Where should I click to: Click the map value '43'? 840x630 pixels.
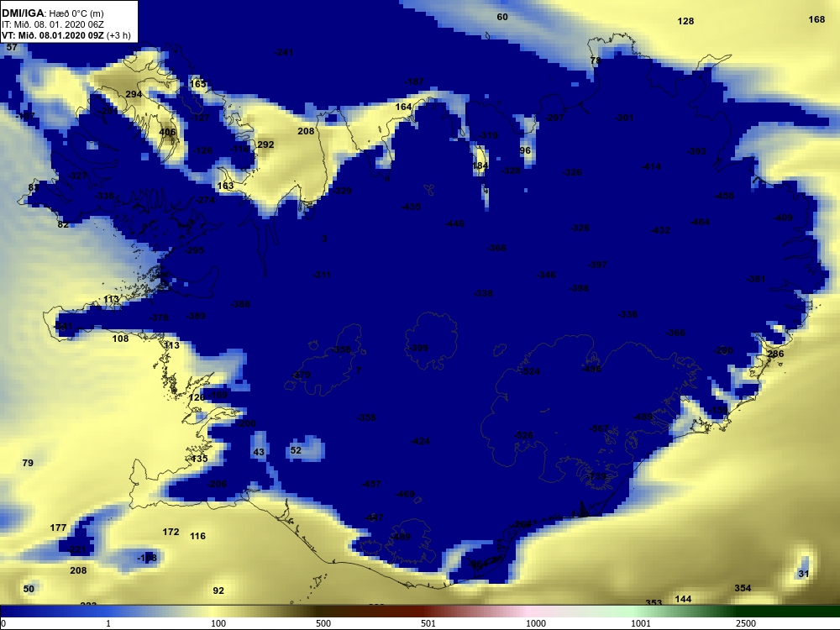point(259,452)
